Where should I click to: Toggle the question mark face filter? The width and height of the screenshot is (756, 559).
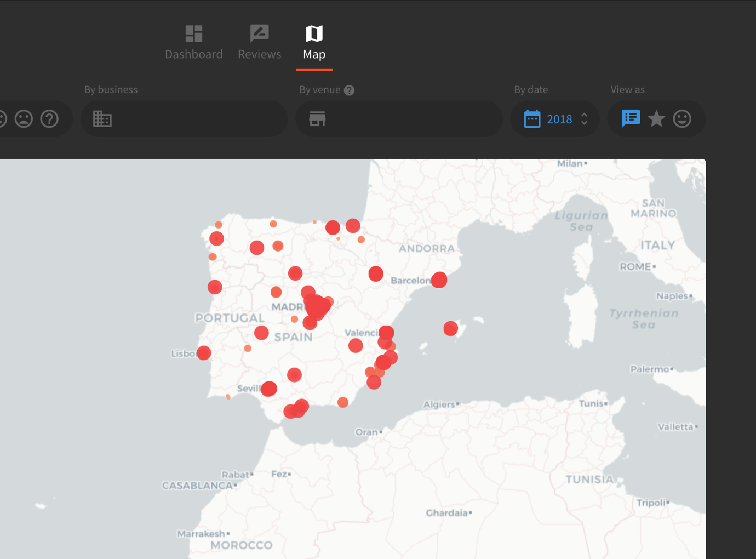click(49, 119)
